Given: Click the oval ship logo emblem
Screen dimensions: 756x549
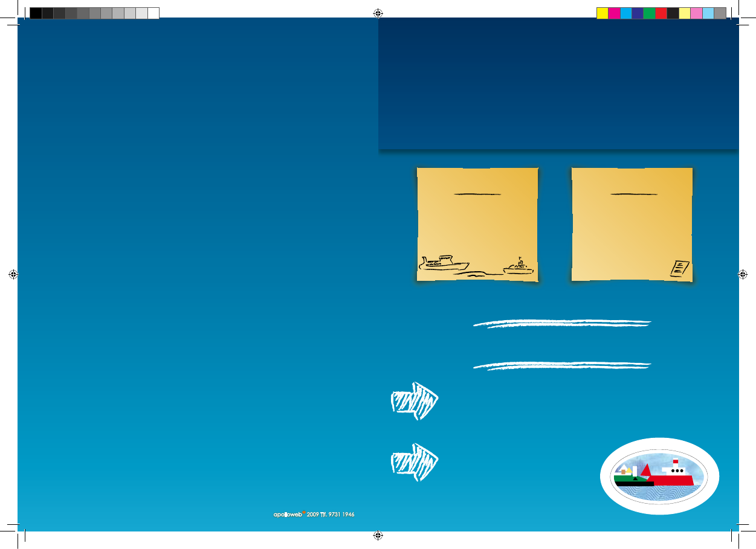Looking at the screenshot, I should 659,476.
